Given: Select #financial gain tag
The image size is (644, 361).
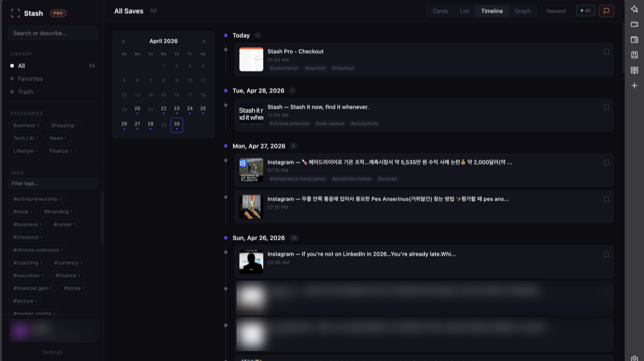Looking at the screenshot, I should click(x=33, y=288).
